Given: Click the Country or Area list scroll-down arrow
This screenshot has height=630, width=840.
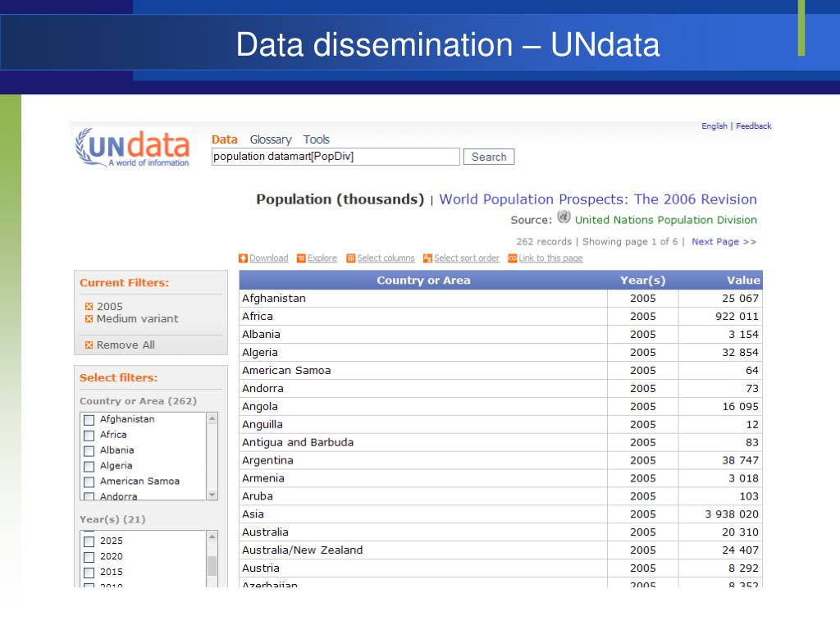Looking at the screenshot, I should point(212,495).
